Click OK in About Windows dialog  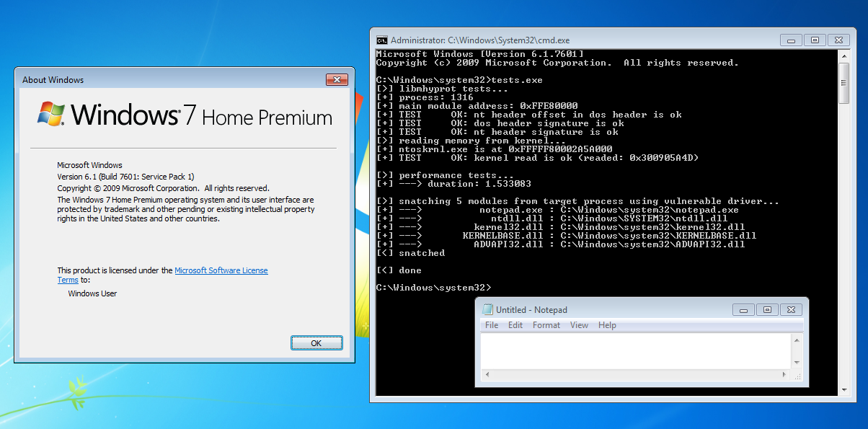[x=316, y=343]
